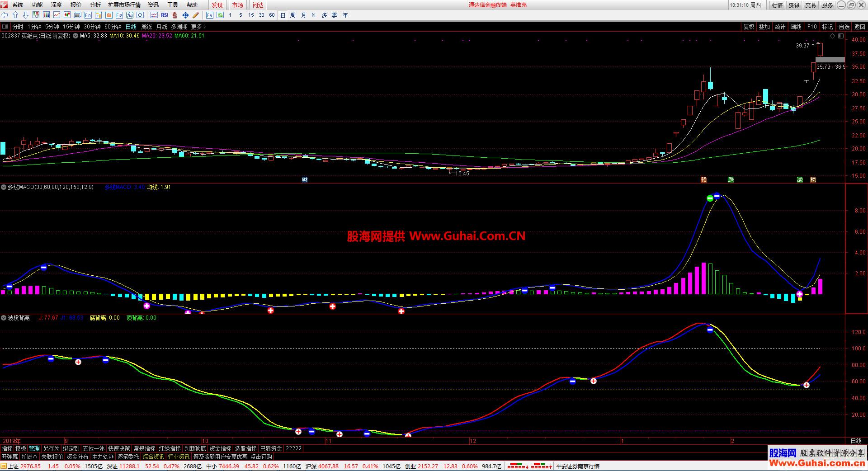Select the pencil drawing tool icon
Viewport: 868px width, 471px height.
196,15
